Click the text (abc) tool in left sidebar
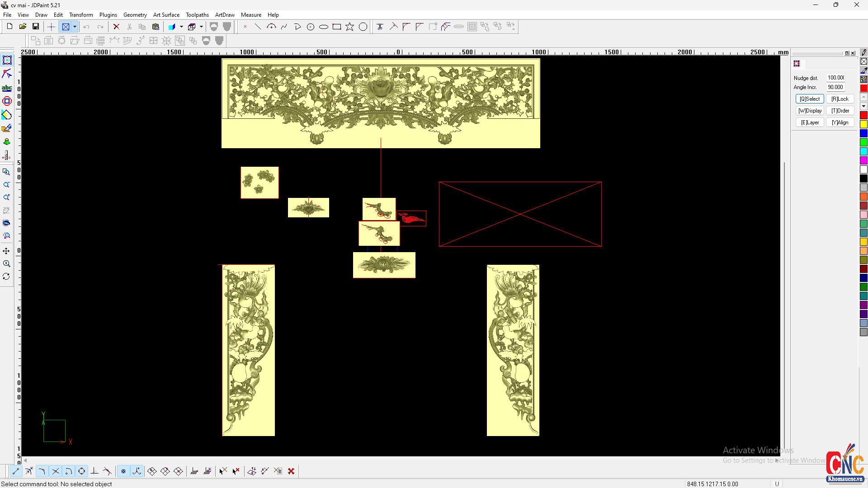Viewport: 868px width, 488px height. (x=7, y=88)
